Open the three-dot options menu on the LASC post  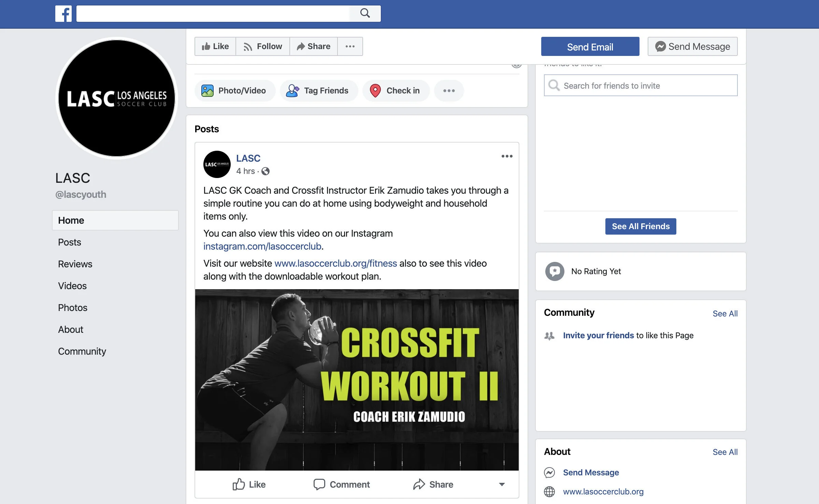coord(507,156)
